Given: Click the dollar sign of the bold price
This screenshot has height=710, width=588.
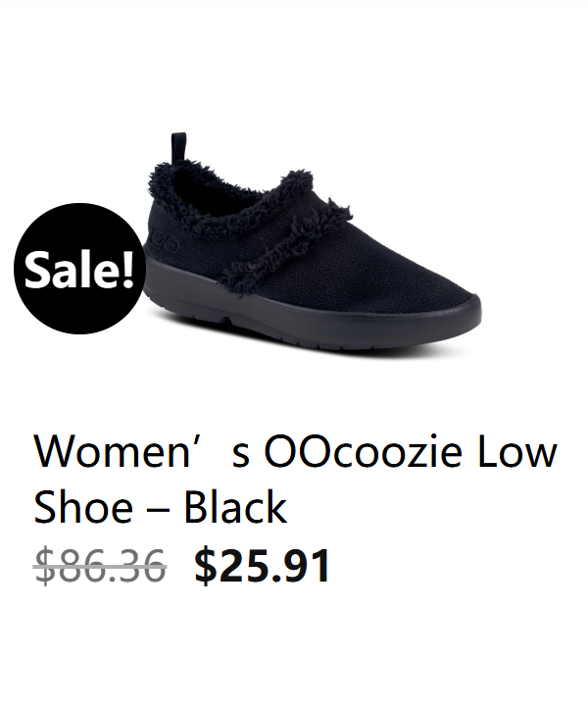Looking at the screenshot, I should [206, 566].
